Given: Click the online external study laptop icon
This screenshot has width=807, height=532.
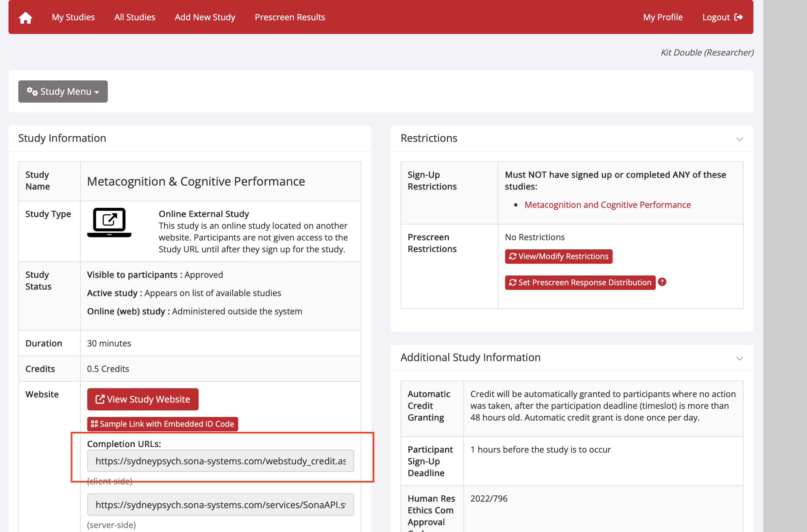Looking at the screenshot, I should pos(109,223).
